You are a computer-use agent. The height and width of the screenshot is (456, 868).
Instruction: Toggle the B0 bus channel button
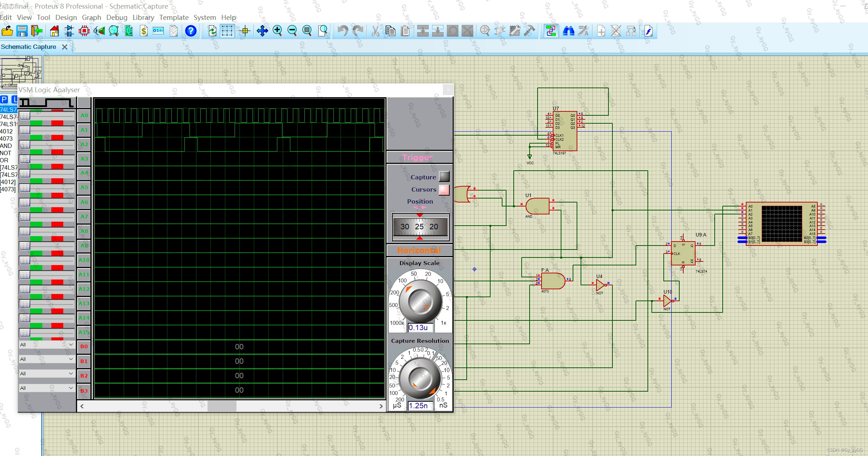click(x=84, y=346)
